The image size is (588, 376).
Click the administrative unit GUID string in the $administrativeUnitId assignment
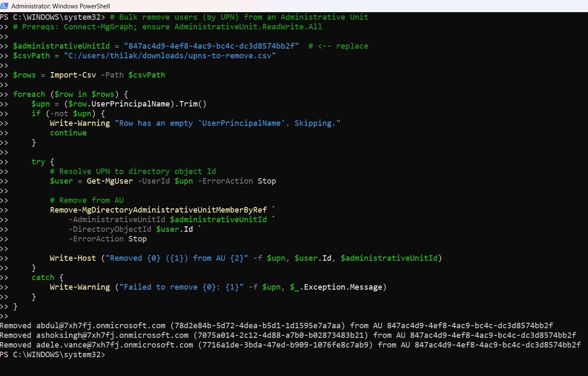tap(211, 46)
